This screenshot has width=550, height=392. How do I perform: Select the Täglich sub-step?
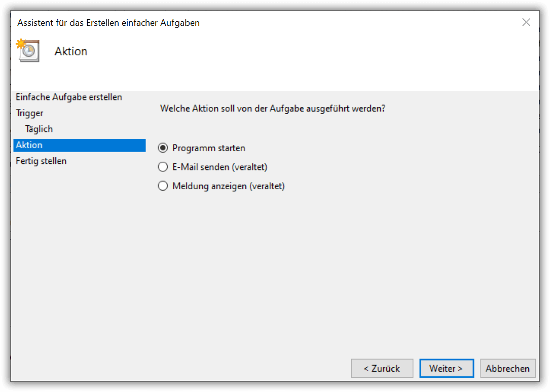(x=39, y=129)
